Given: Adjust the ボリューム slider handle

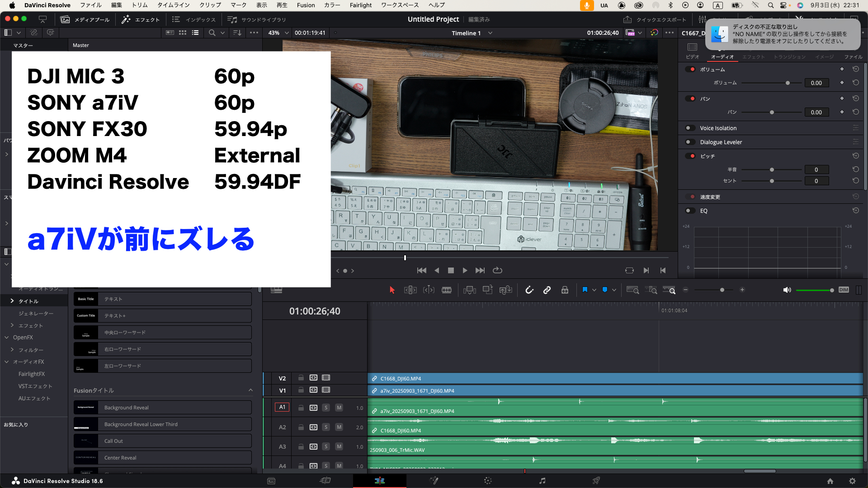Looking at the screenshot, I should click(x=788, y=83).
